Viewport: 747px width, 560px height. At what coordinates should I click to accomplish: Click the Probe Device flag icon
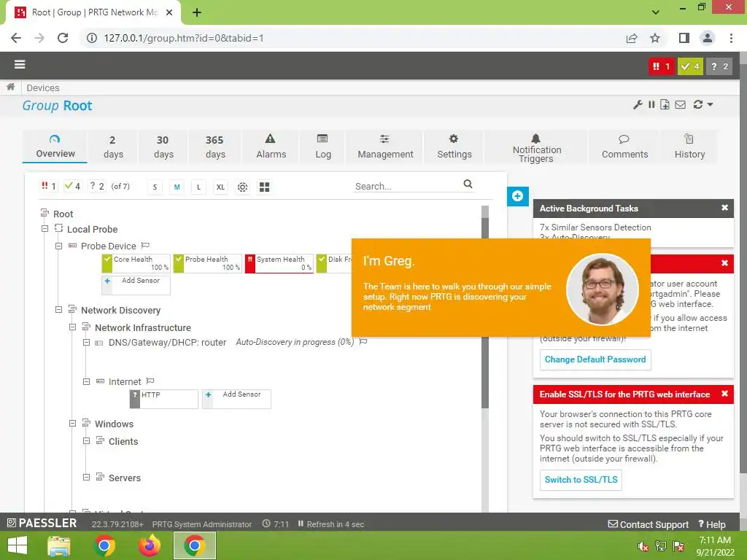pos(146,245)
